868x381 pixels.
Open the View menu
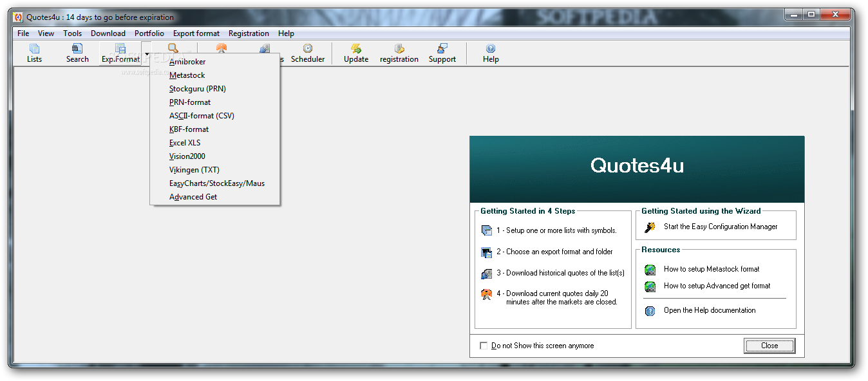pos(46,33)
